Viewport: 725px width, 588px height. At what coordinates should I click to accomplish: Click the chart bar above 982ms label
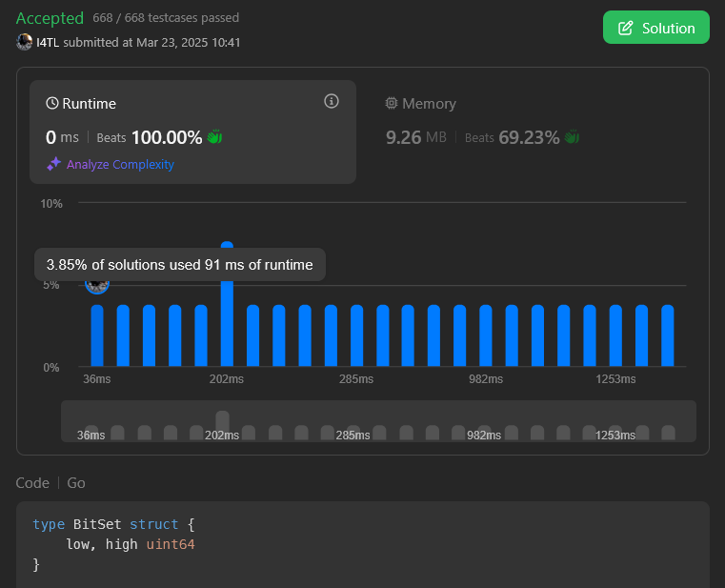coord(486,335)
